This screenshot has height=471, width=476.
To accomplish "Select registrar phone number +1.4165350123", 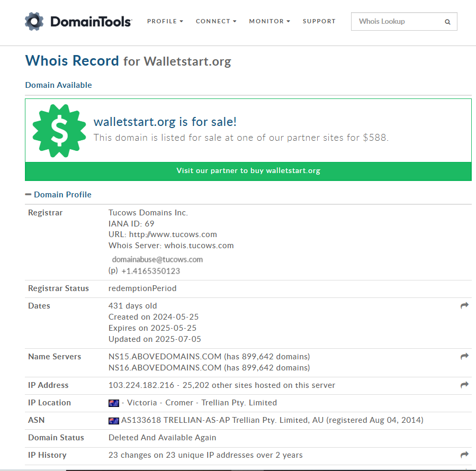I will coord(150,271).
